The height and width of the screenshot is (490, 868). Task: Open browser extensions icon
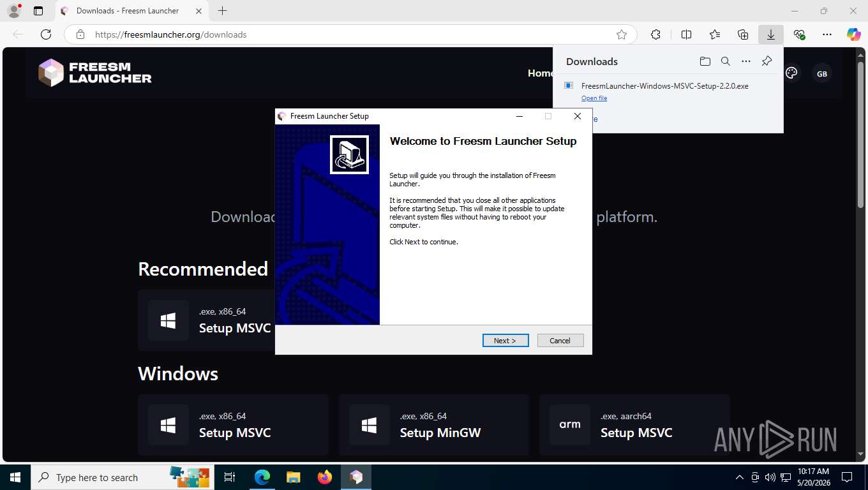pos(655,34)
